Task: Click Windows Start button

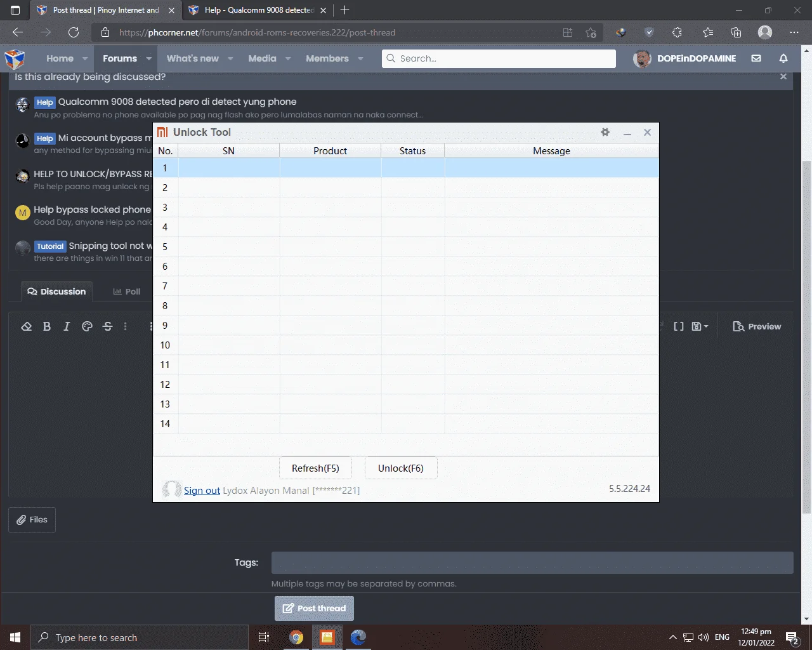Action: click(x=15, y=637)
